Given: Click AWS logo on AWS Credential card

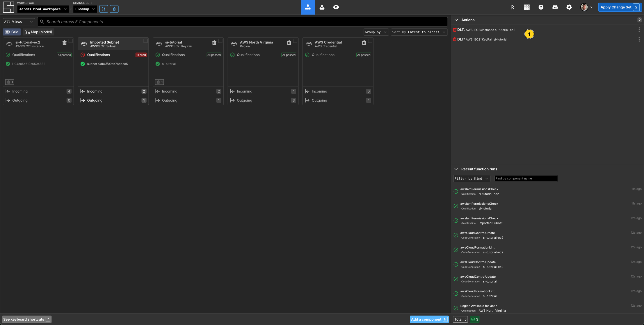Looking at the screenshot, I should coord(309,43).
